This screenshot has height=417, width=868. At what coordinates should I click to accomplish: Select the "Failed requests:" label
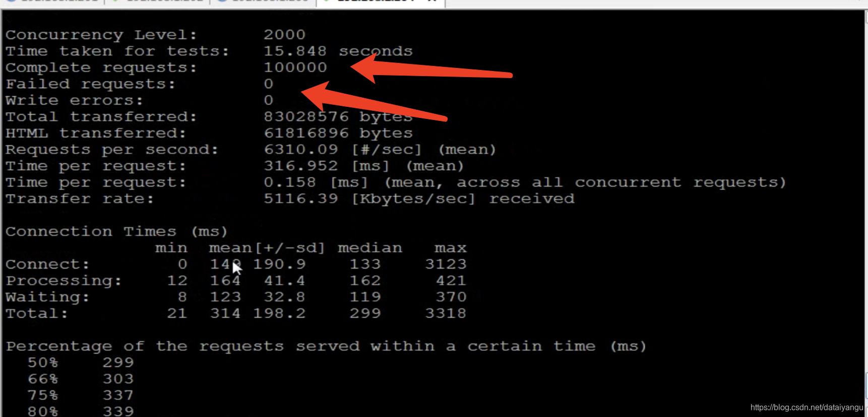pyautogui.click(x=90, y=84)
